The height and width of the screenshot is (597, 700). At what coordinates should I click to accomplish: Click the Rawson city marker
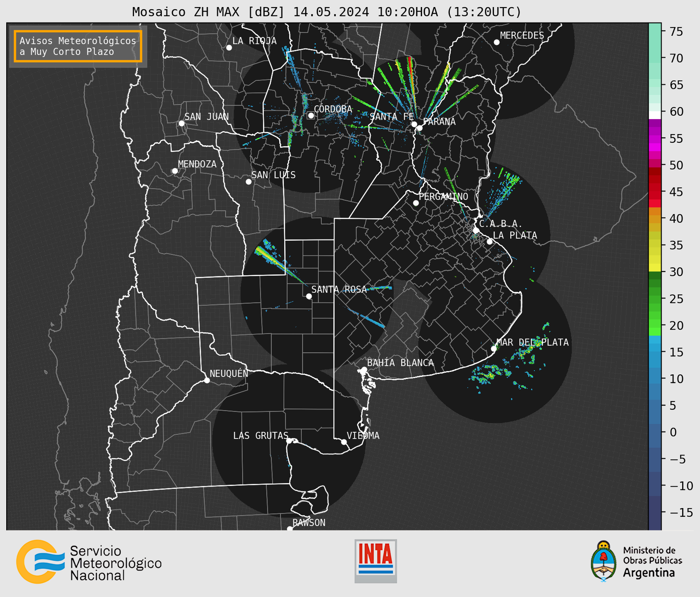pyautogui.click(x=290, y=529)
